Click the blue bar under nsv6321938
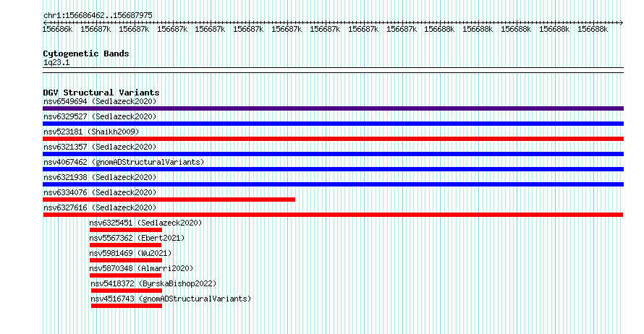 click(x=333, y=184)
